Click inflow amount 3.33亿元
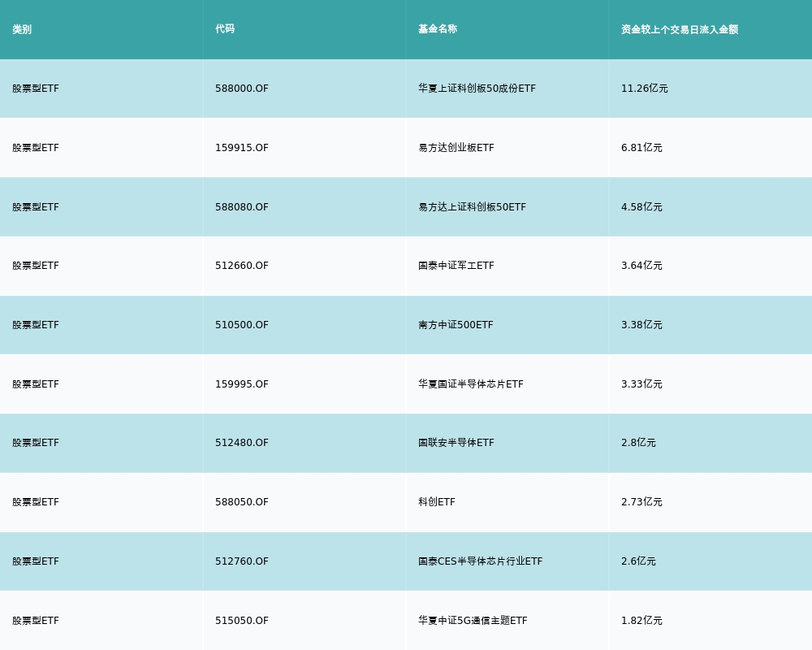Image resolution: width=812 pixels, height=650 pixels. pos(641,384)
